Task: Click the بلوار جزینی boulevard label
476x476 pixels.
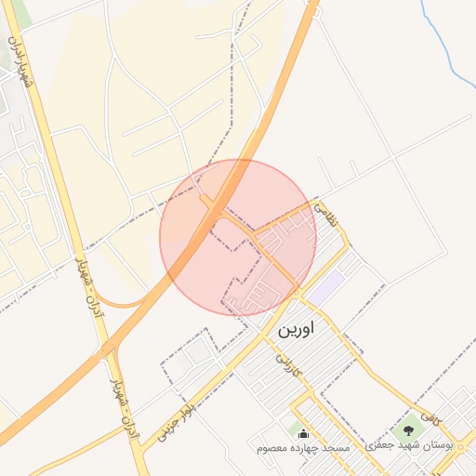Action: [176, 422]
